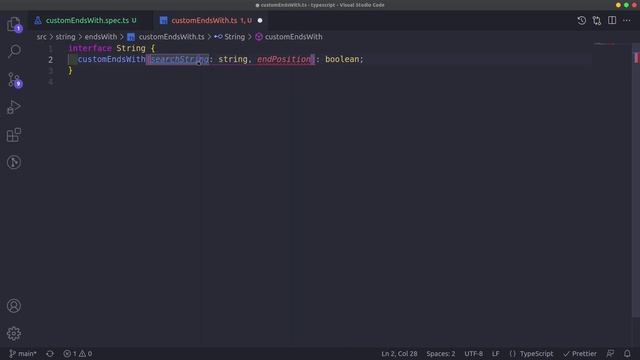Open the Git Graph sidebar icon
This screenshot has height=360, width=640.
click(14, 162)
